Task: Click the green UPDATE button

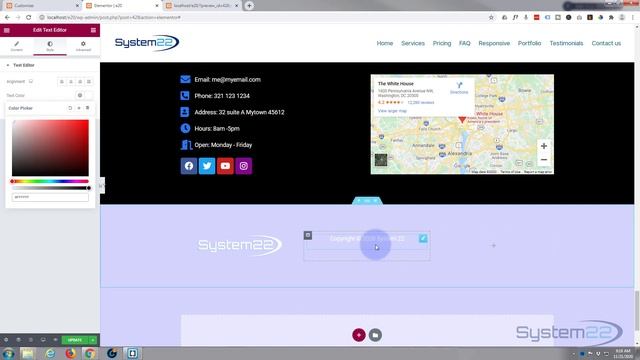Action: pyautogui.click(x=75, y=340)
